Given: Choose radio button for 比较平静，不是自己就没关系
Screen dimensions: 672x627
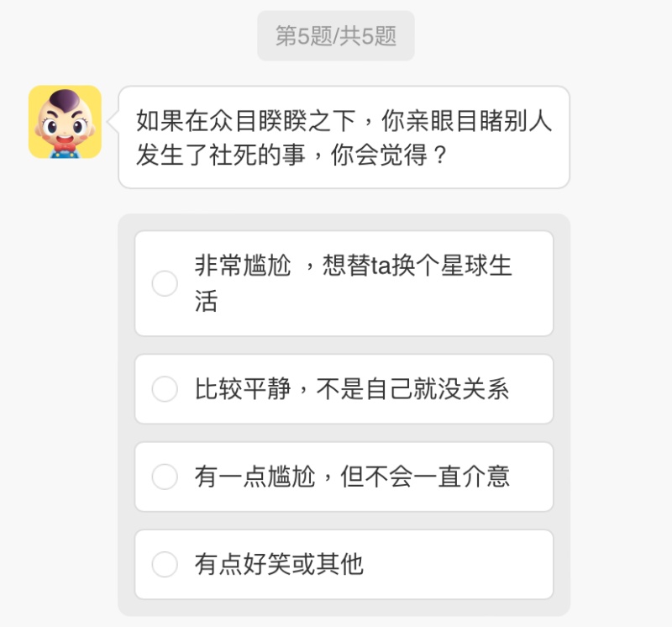Looking at the screenshot, I should point(165,389).
